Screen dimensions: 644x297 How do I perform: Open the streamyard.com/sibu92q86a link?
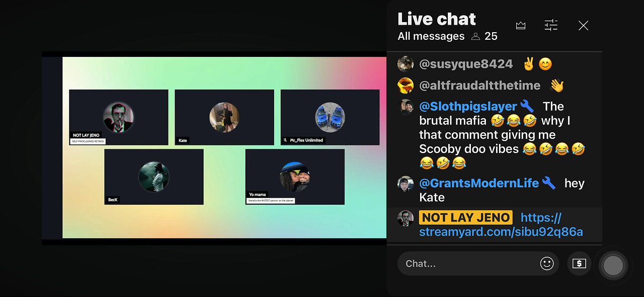pyautogui.click(x=501, y=225)
